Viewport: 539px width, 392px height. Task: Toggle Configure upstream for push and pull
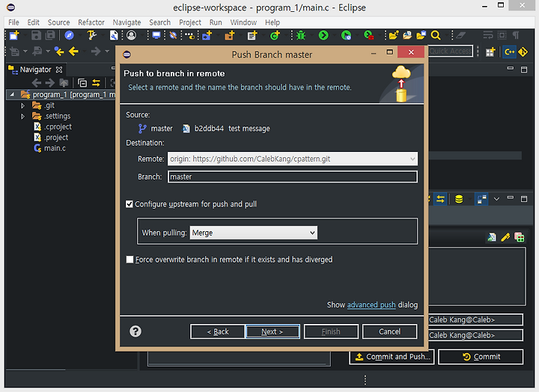[x=130, y=204]
